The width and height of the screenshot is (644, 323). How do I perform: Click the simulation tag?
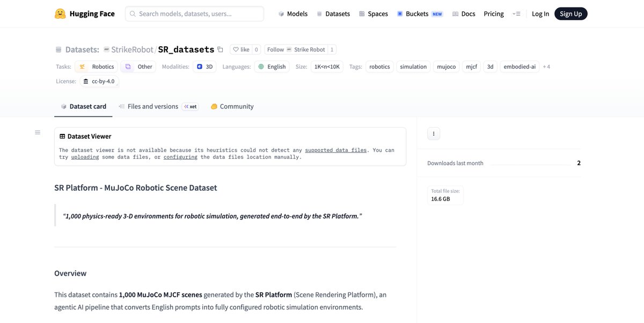click(413, 67)
